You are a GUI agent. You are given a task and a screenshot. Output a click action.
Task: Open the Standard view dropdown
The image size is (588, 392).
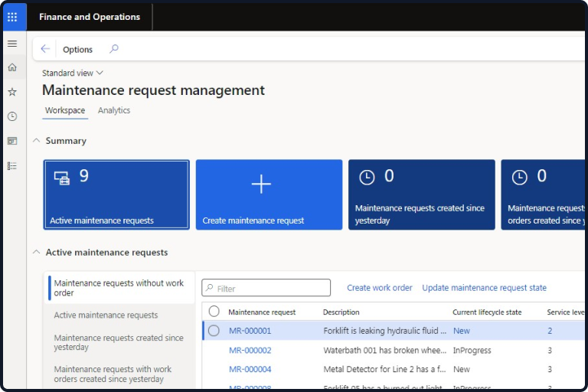73,73
